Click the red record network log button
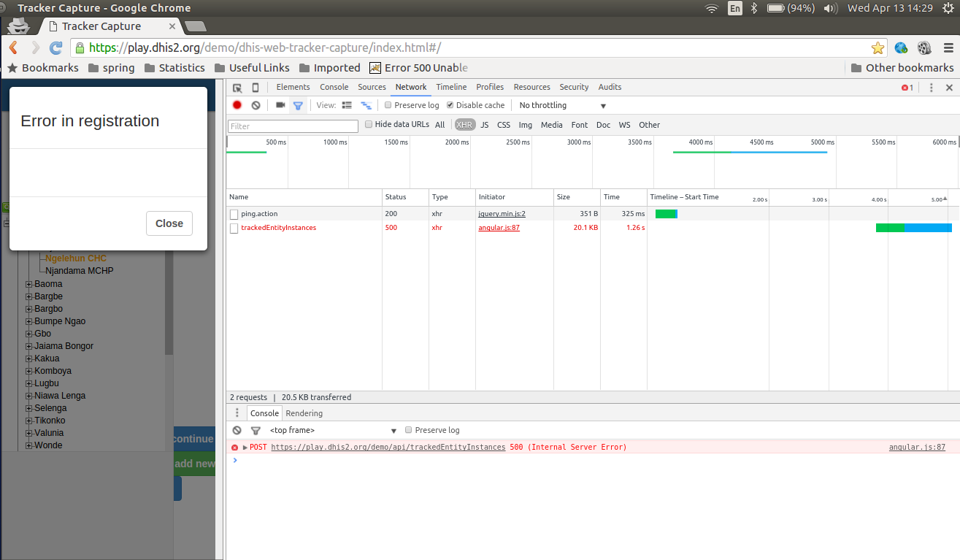 pos(237,105)
